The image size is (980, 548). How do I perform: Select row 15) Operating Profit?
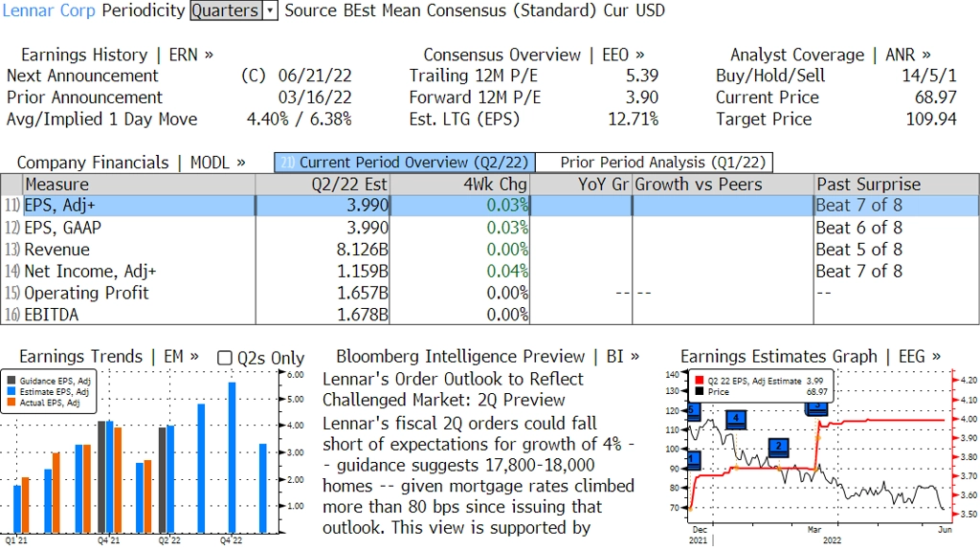(x=490, y=293)
